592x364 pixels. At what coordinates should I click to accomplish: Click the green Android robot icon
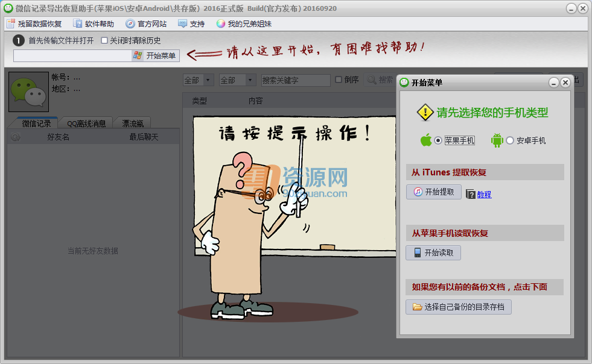click(x=497, y=140)
